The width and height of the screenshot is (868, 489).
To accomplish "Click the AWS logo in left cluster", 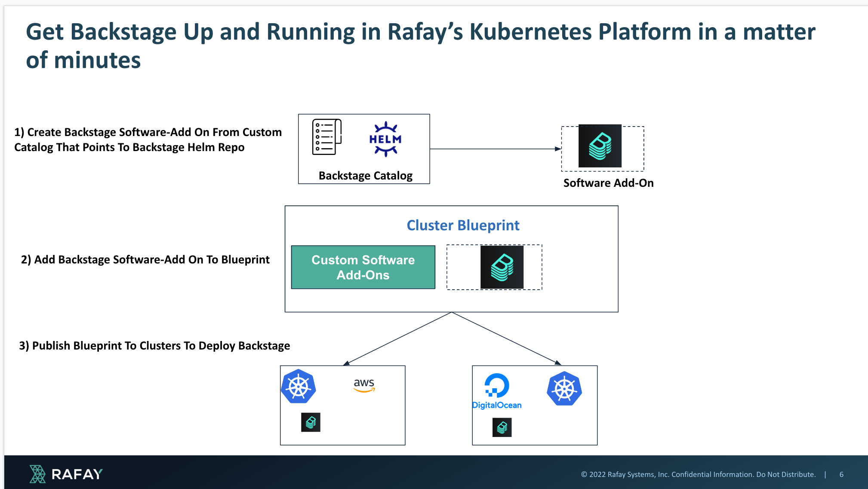I will tap(364, 385).
